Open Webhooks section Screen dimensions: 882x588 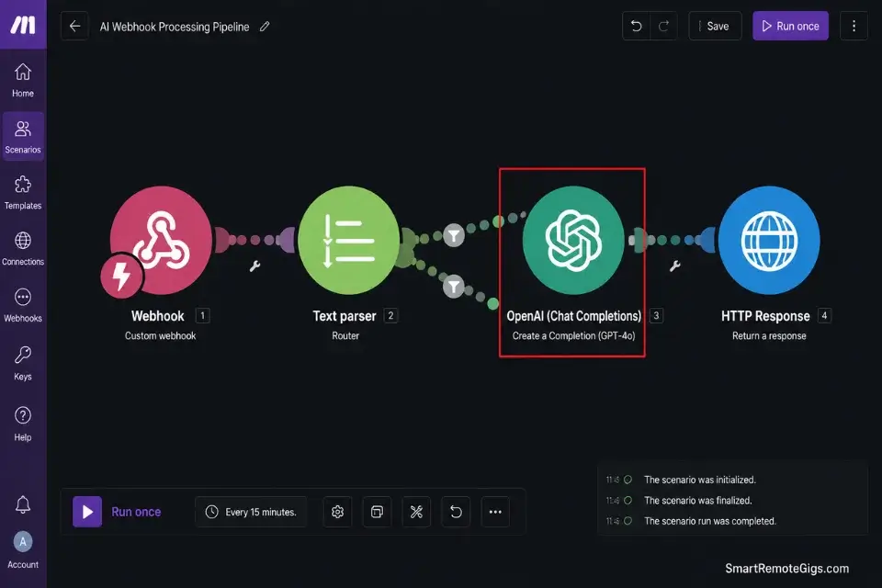tap(23, 305)
